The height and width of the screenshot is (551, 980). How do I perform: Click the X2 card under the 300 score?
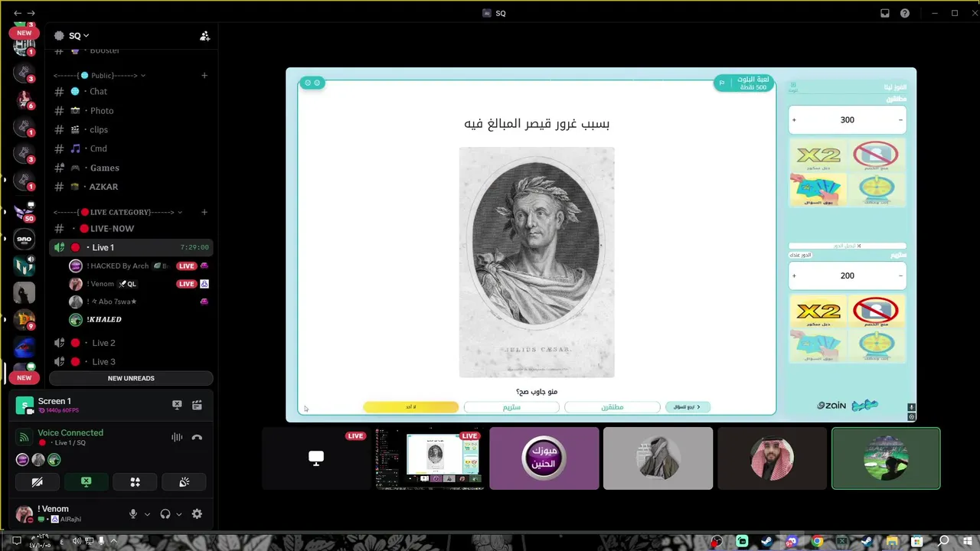click(818, 155)
